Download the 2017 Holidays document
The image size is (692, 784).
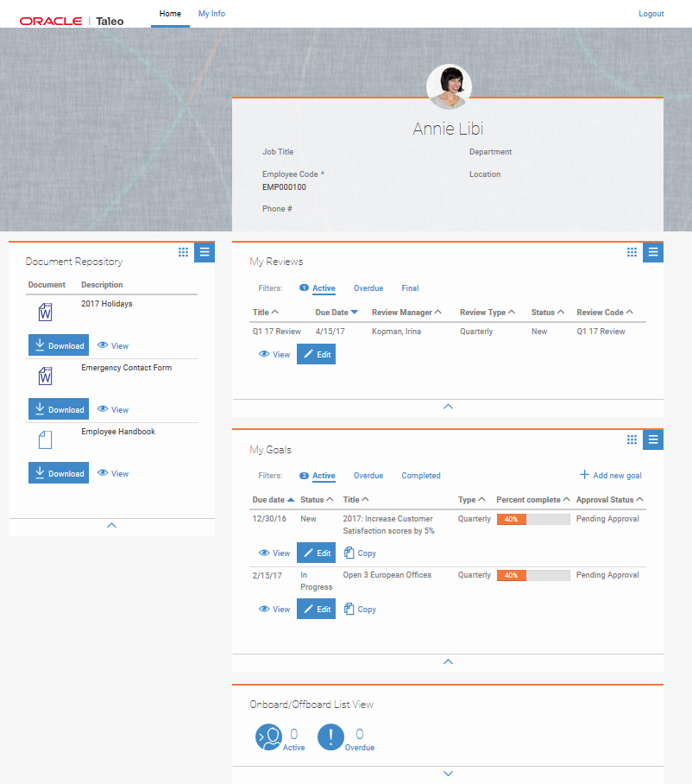point(59,345)
